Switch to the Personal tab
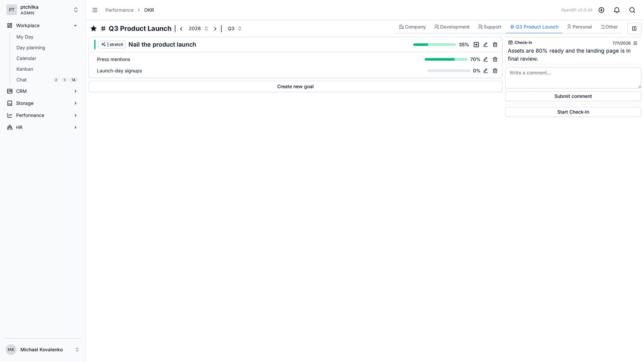 579,27
